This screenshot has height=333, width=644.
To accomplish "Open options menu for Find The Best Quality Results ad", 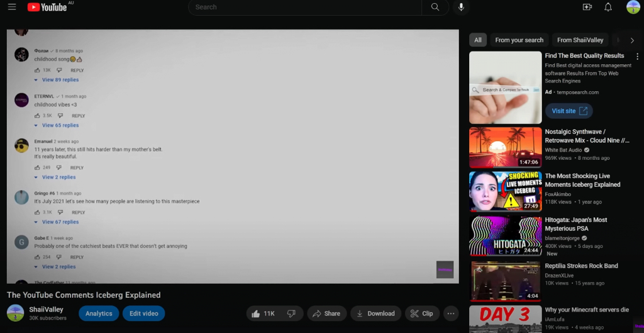I will click(x=638, y=56).
